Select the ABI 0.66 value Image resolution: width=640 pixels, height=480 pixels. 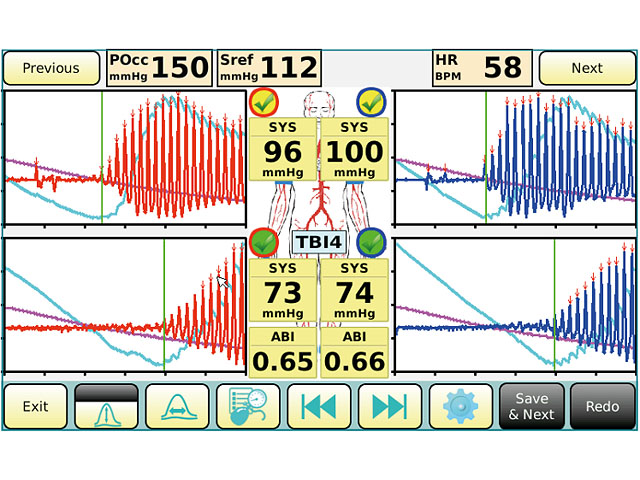(354, 353)
